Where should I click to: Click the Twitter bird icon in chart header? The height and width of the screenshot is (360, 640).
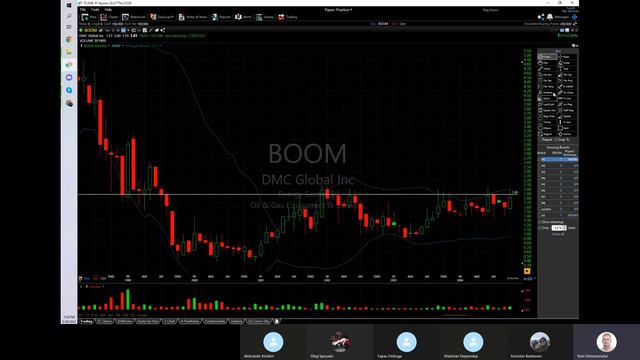(x=157, y=30)
